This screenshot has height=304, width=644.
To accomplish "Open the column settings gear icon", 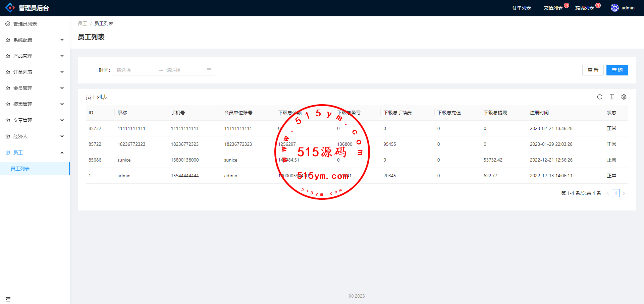I will click(x=624, y=97).
